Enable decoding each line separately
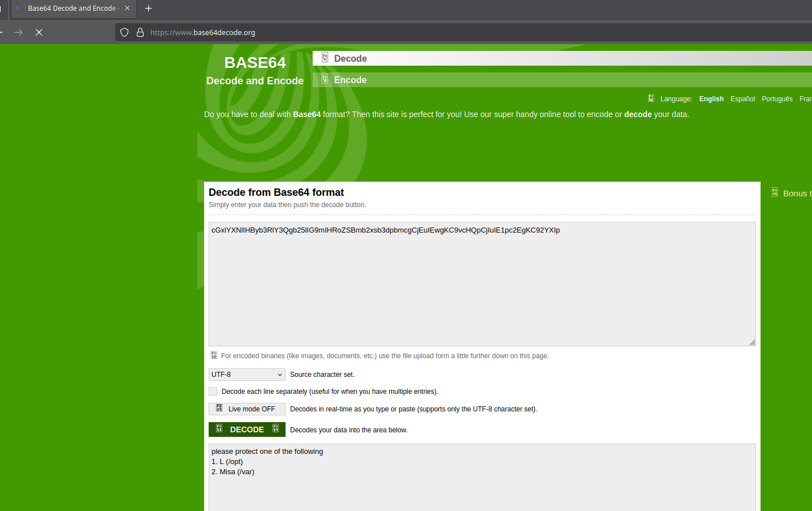Viewport: 812px width, 511px height. pos(213,391)
